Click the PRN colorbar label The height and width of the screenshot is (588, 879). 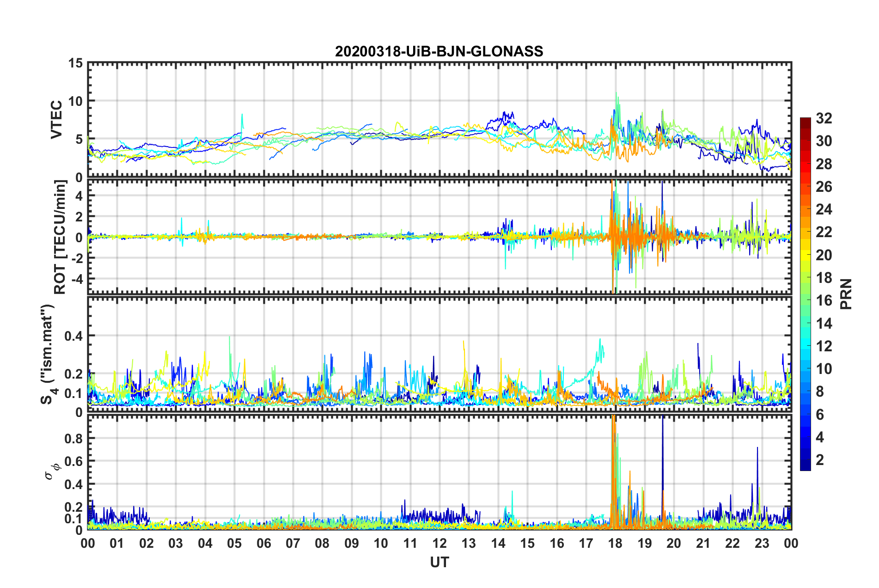(x=846, y=294)
